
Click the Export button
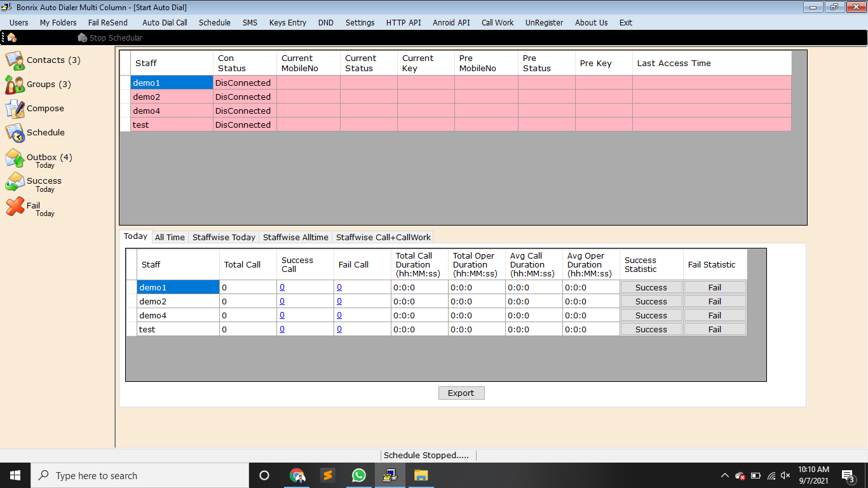(461, 393)
